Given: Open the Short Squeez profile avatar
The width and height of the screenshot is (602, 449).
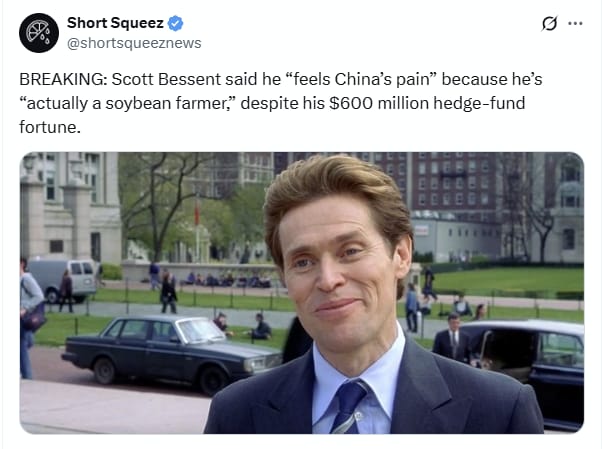Looking at the screenshot, I should 39,33.
